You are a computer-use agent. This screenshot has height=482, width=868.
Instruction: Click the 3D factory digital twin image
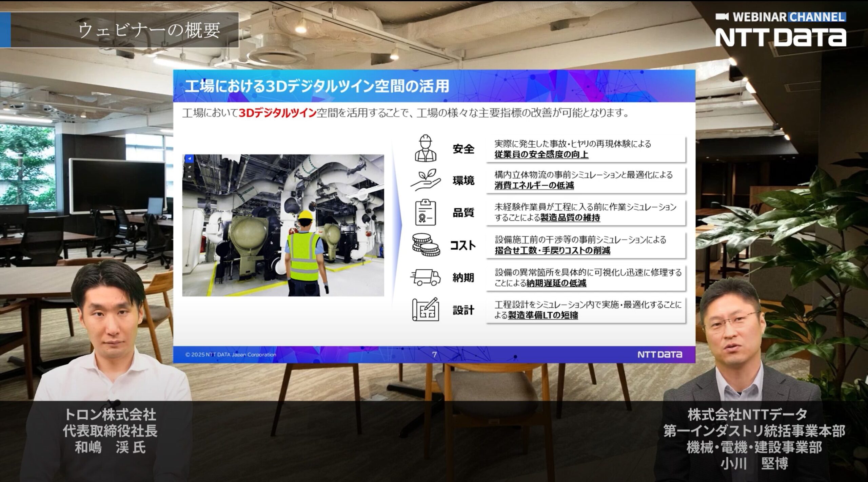point(283,225)
